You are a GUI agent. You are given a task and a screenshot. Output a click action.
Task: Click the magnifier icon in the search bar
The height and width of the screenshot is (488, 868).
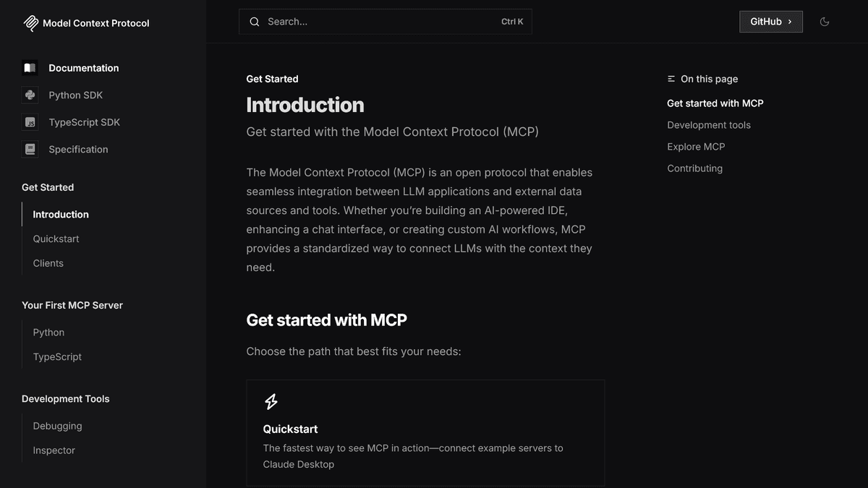coord(255,22)
